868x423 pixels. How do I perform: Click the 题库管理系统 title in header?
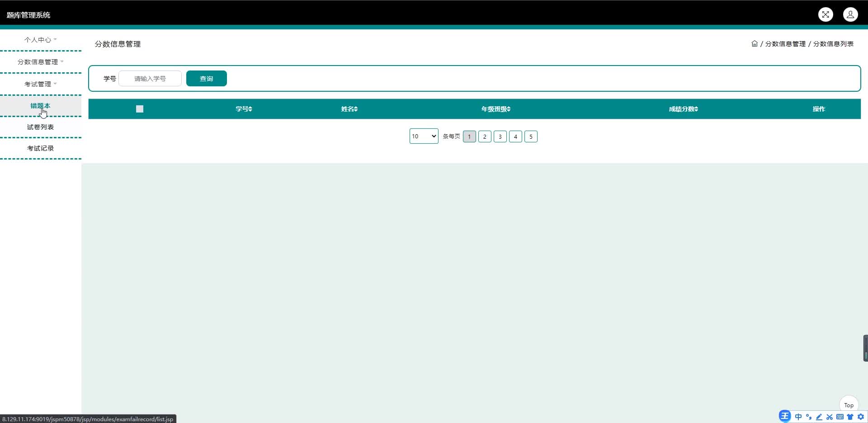(x=28, y=15)
